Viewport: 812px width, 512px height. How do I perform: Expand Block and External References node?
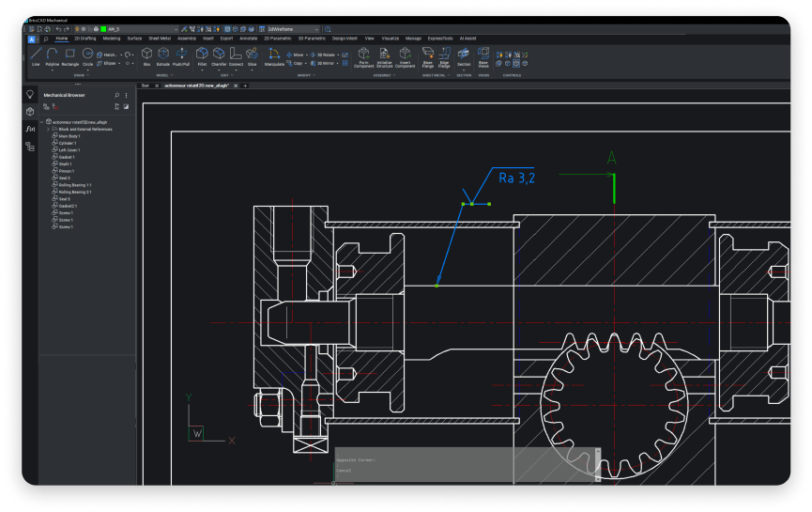48,129
